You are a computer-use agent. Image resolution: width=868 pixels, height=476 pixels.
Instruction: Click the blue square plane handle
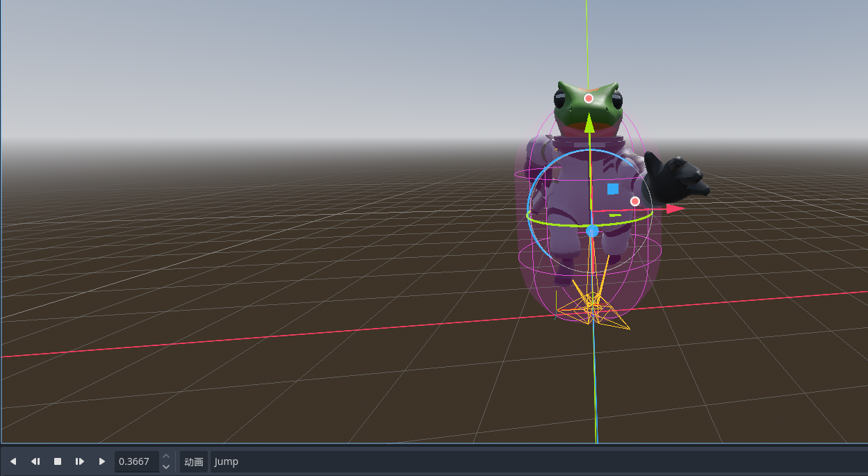click(x=613, y=189)
